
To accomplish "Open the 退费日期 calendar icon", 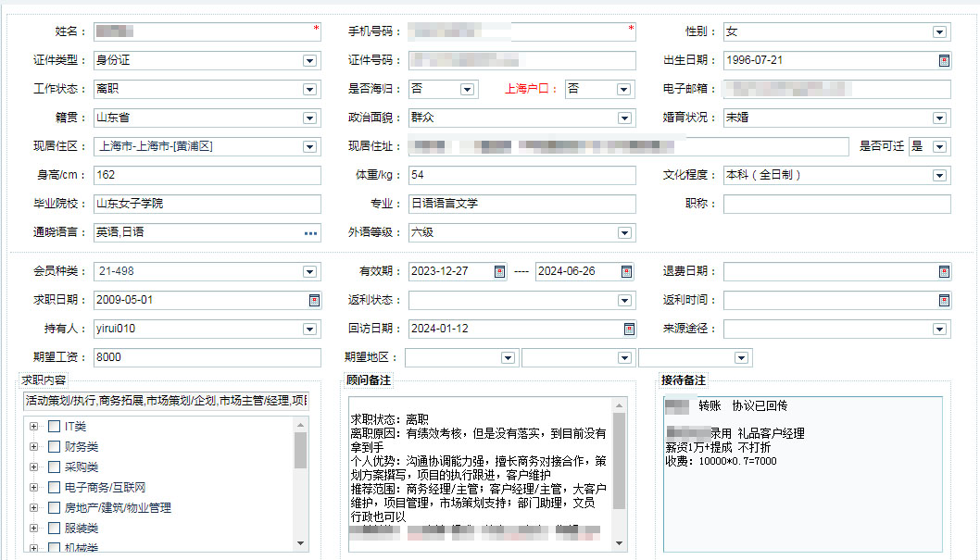I will (944, 271).
